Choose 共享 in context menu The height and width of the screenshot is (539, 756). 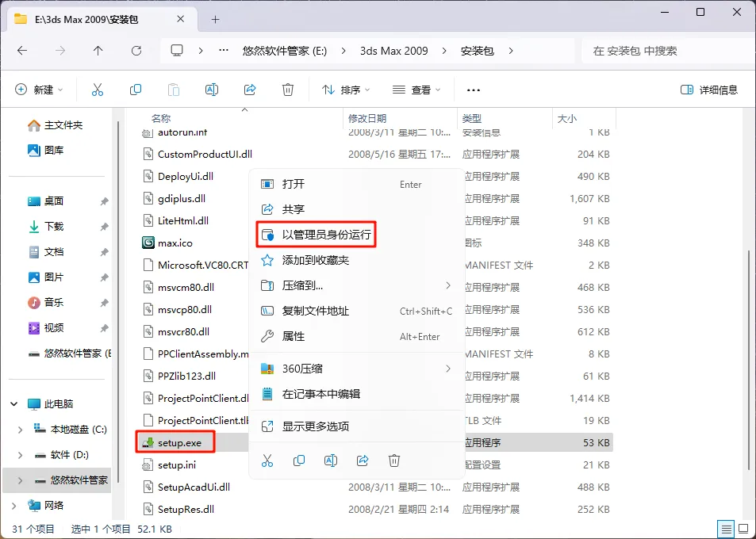coord(357,209)
